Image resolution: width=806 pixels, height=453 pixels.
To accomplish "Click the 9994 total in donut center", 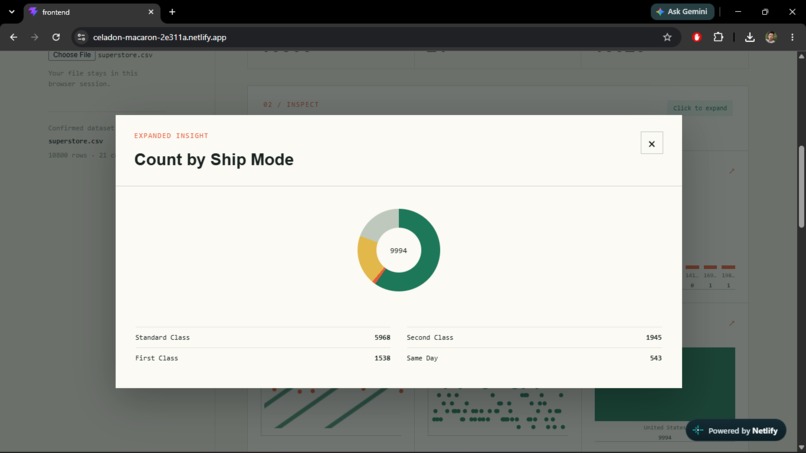I will 398,250.
